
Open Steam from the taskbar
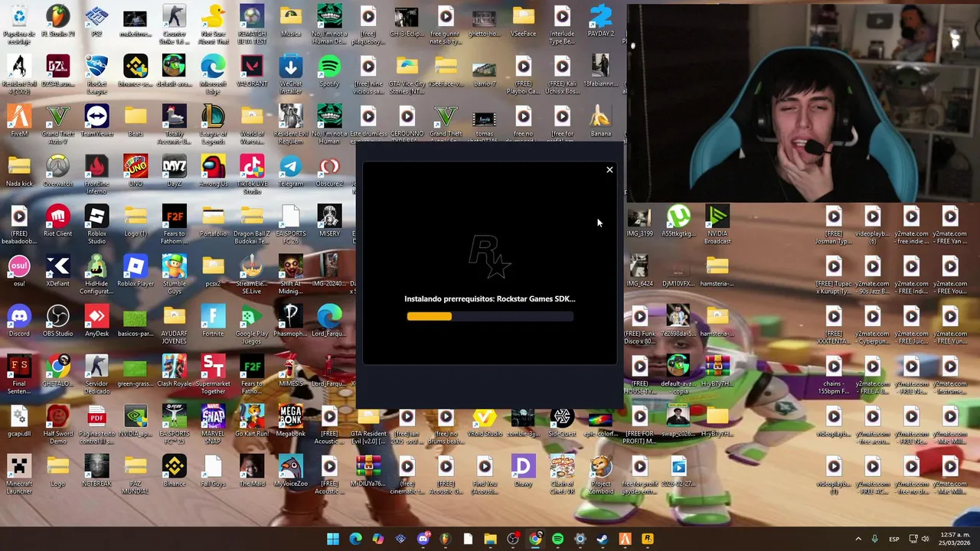(603, 539)
